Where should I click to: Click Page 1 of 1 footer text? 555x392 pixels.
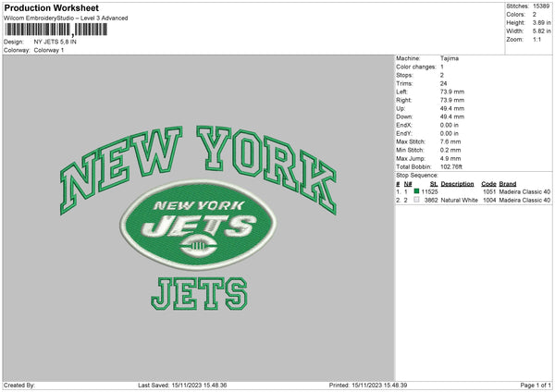tap(536, 385)
